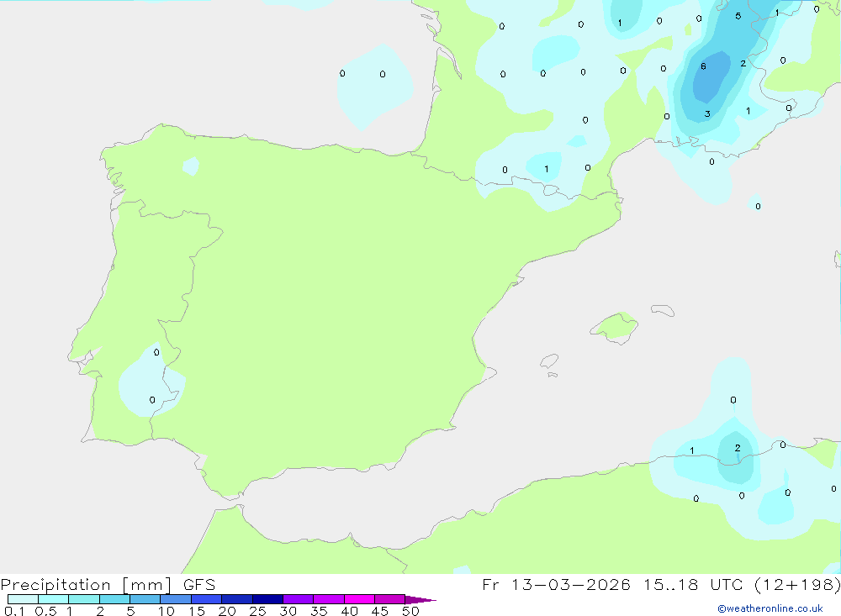Click the legend scale number "25"
This screenshot has height=616, width=841.
[x=257, y=611]
